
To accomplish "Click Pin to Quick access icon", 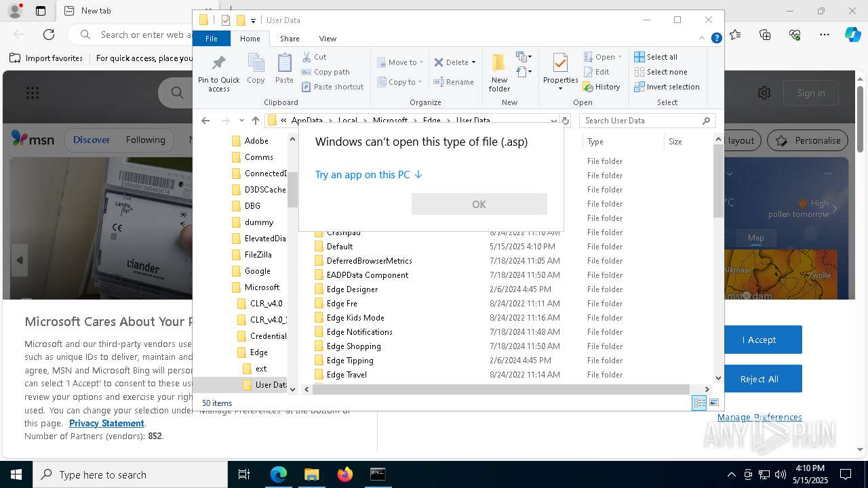I will tap(218, 73).
